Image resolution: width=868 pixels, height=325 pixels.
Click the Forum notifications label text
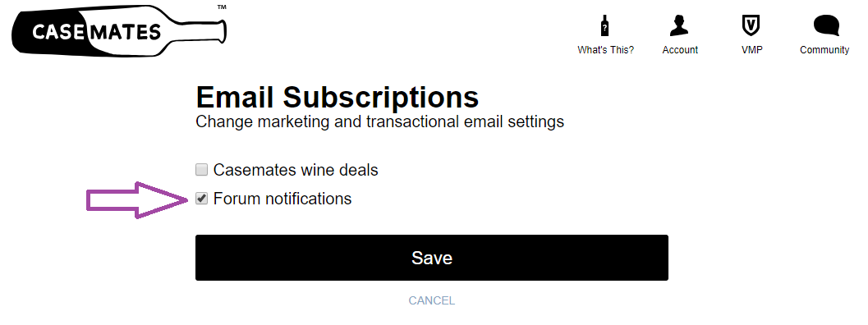[x=282, y=199]
